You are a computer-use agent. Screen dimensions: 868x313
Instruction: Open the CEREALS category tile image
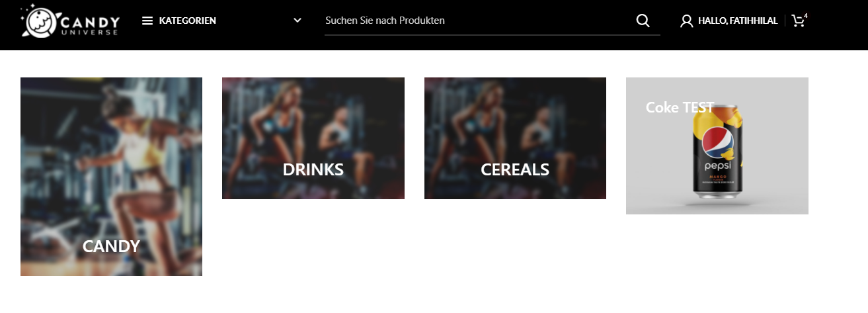[515, 138]
